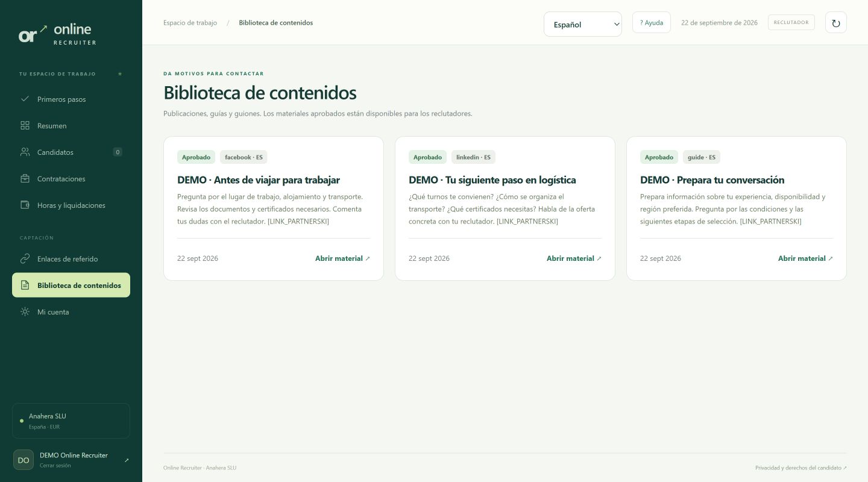Select Biblioteca de contenidos in the sidebar
Viewport: 868px width, 482px height.
[x=71, y=285]
